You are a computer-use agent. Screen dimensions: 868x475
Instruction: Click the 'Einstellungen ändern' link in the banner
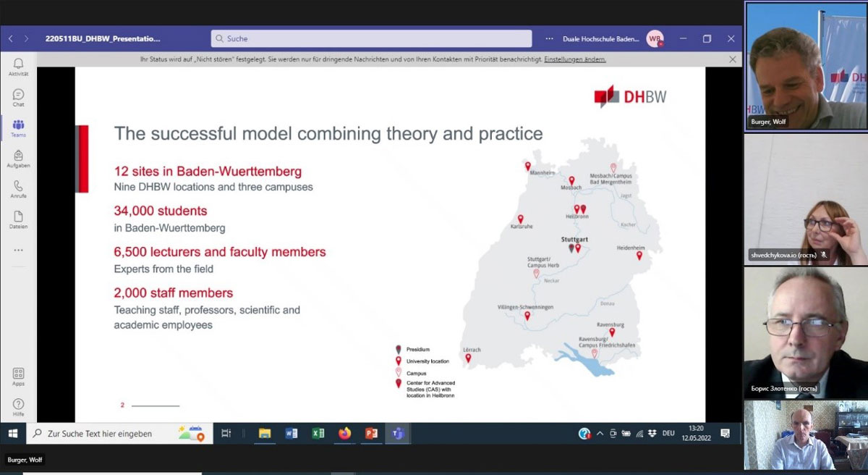[x=575, y=59]
